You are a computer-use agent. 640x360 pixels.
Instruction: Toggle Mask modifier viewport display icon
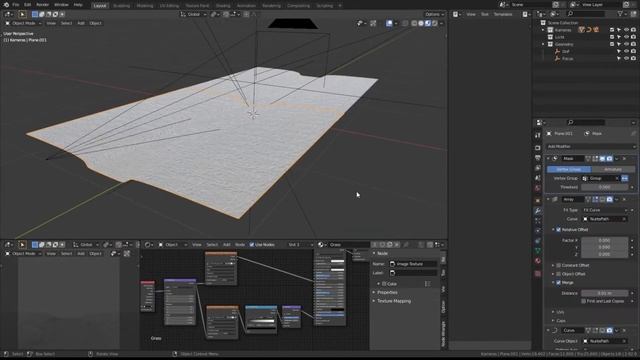click(x=602, y=159)
